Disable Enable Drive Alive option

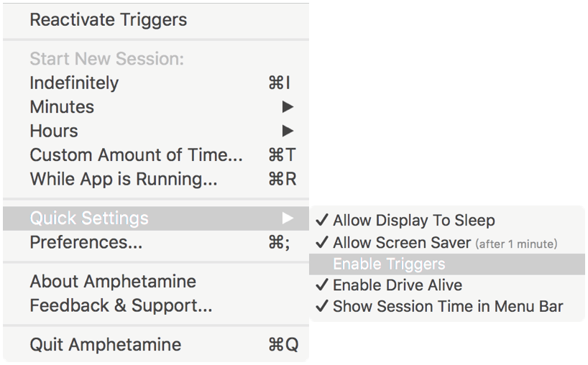coord(397,285)
